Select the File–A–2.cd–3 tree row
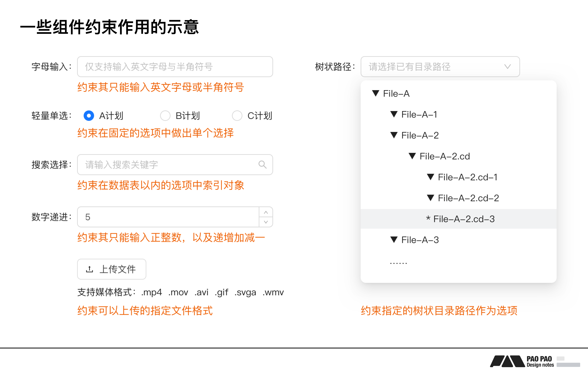Image resolution: width=588 pixels, height=375 pixels. (458, 219)
